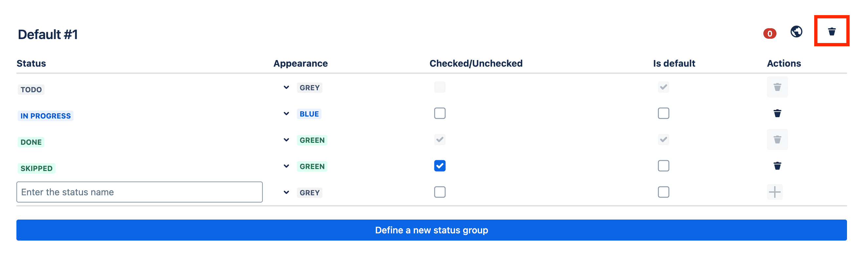868x256 pixels.
Task: Click the globe icon next to the counter
Action: [x=796, y=32]
